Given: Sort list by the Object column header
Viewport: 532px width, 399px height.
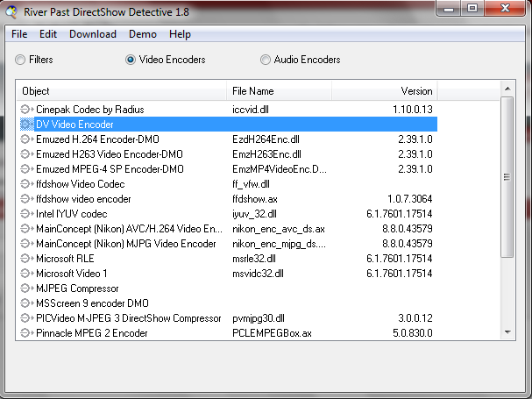Looking at the screenshot, I should [x=122, y=91].
